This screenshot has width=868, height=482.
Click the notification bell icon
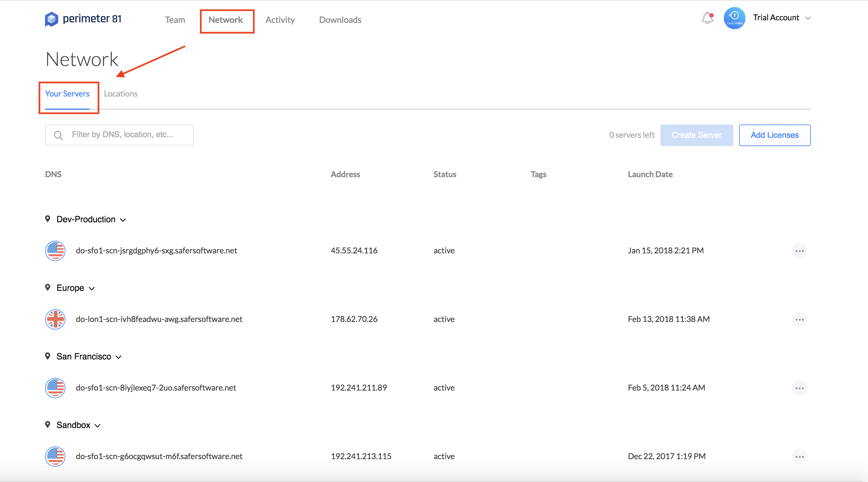pos(707,18)
